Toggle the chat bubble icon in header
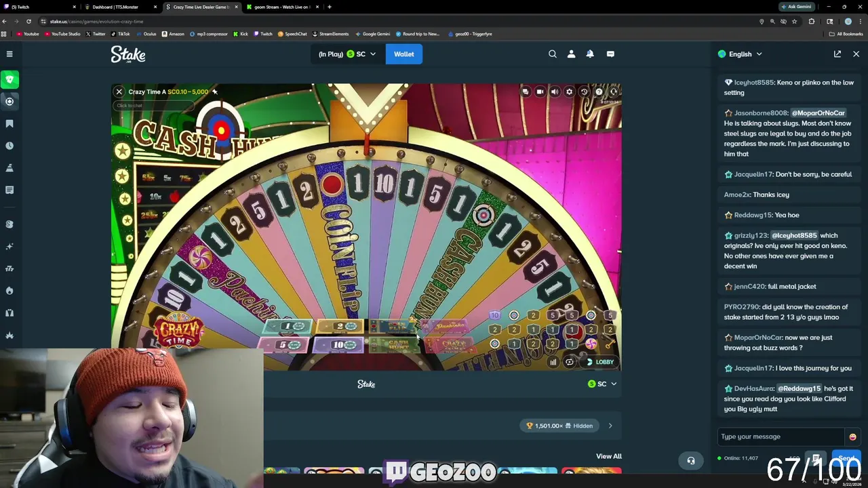868x488 pixels. [x=610, y=54]
